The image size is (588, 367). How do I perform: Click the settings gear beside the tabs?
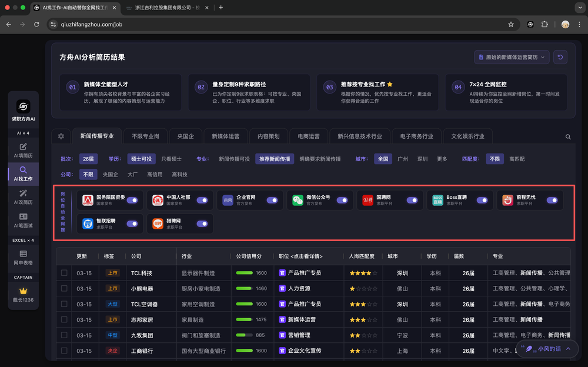pyautogui.click(x=61, y=136)
